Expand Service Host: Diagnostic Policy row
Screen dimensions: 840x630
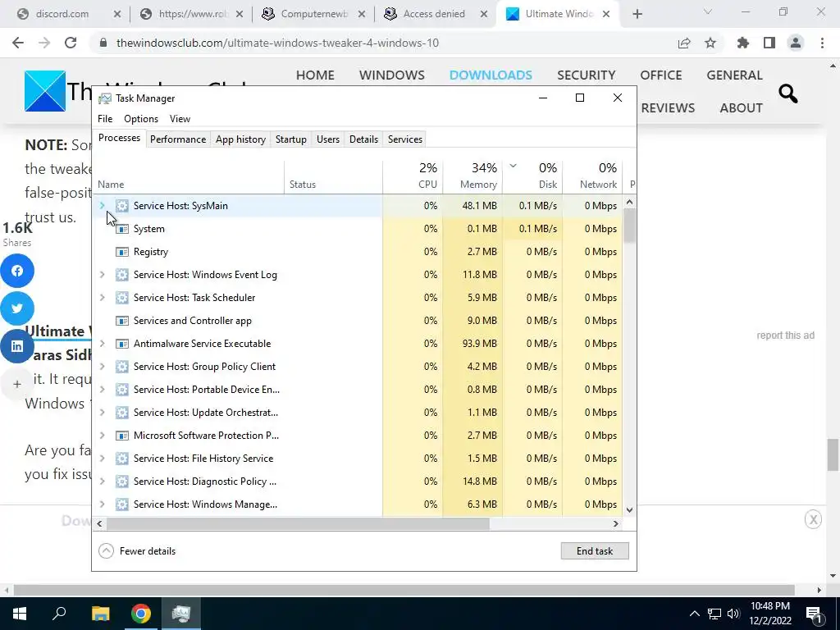[x=102, y=482]
